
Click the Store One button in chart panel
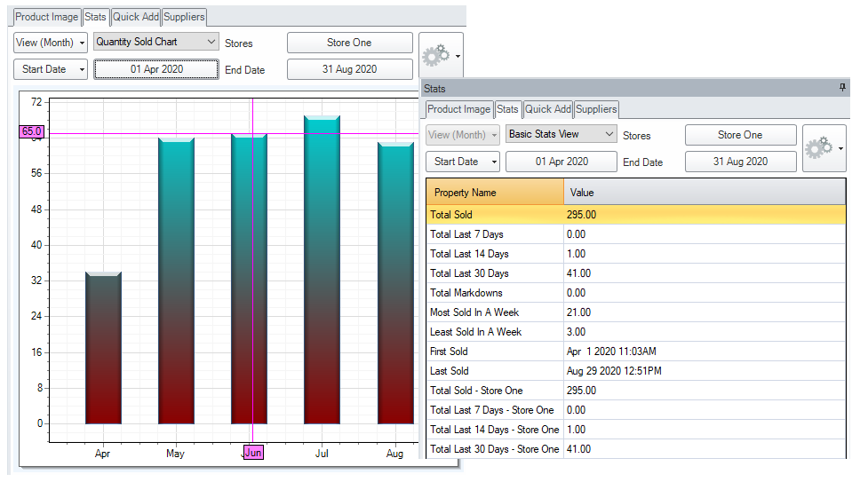tap(349, 43)
